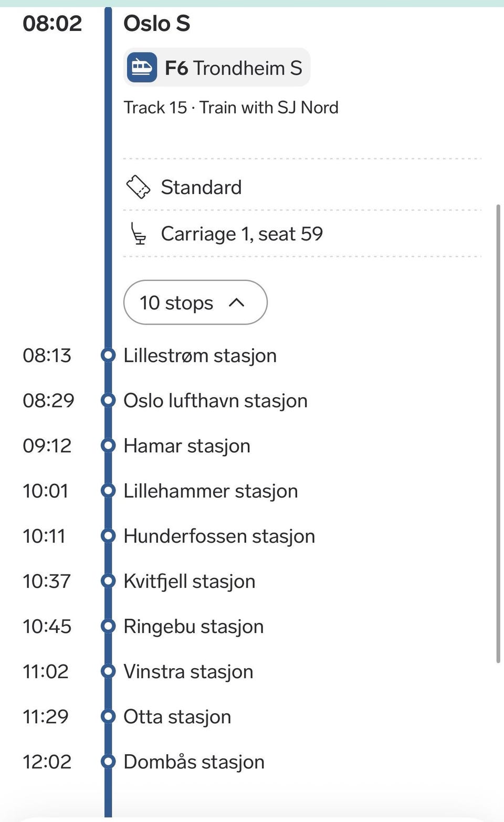Tap the Oslo S departure station heading

pos(156,24)
